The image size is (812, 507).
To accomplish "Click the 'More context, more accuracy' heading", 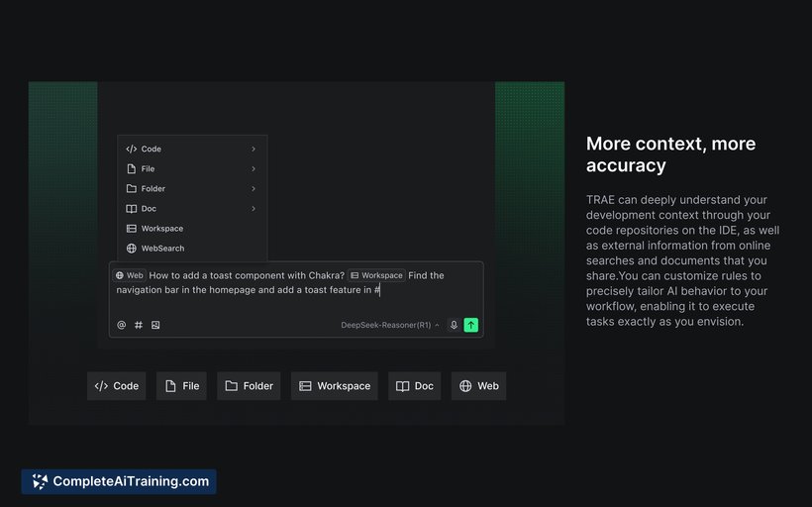I will pyautogui.click(x=671, y=154).
